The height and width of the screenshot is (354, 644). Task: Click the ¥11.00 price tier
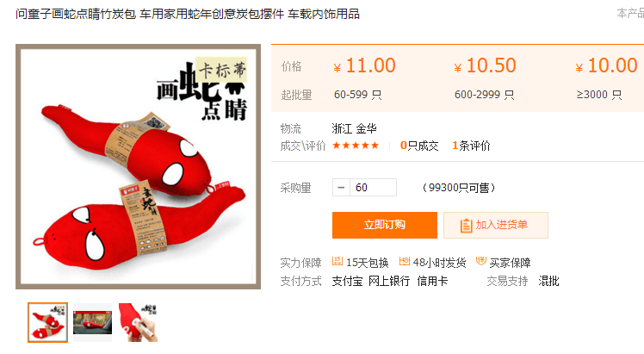[365, 65]
